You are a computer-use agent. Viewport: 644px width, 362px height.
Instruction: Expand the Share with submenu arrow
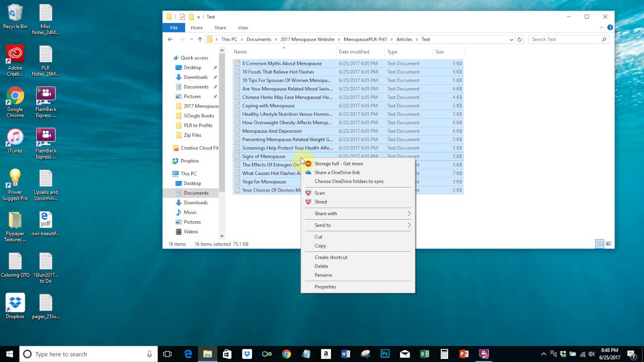[409, 214]
